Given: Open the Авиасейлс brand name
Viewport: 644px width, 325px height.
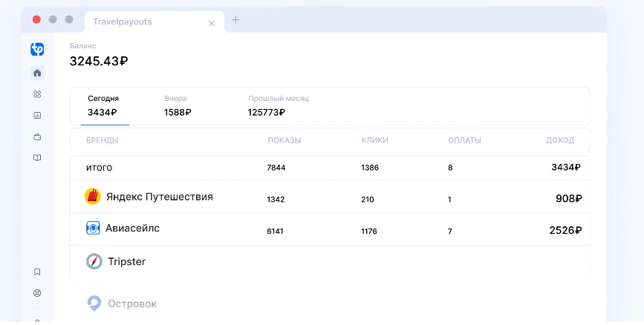Looking at the screenshot, I should (132, 228).
